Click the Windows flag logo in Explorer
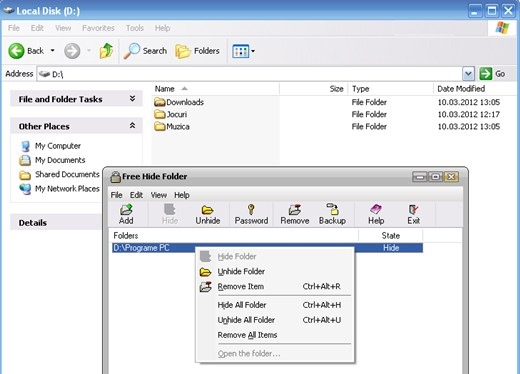 click(502, 28)
